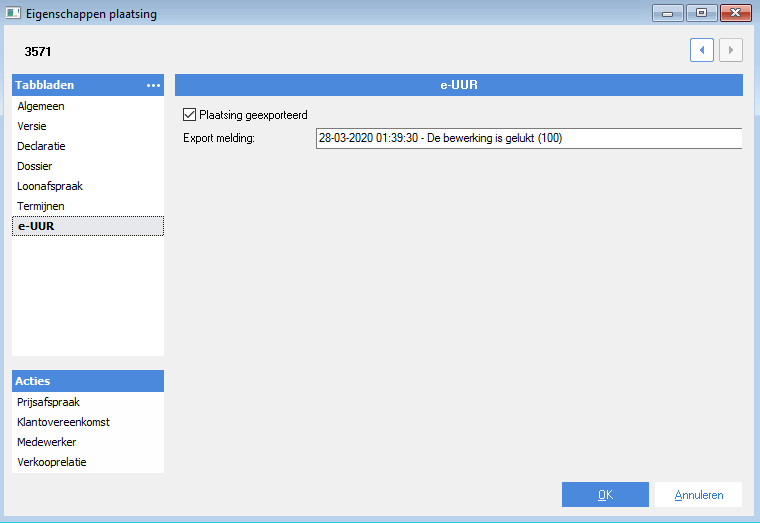Go to the next record arrow
Image resolution: width=760 pixels, height=523 pixels.
tap(730, 50)
